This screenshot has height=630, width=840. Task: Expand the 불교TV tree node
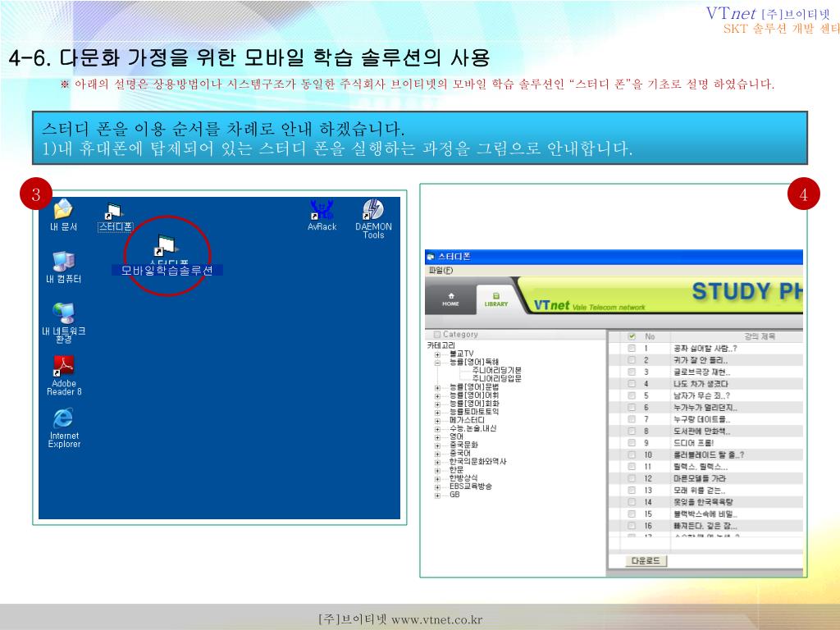pyautogui.click(x=438, y=354)
